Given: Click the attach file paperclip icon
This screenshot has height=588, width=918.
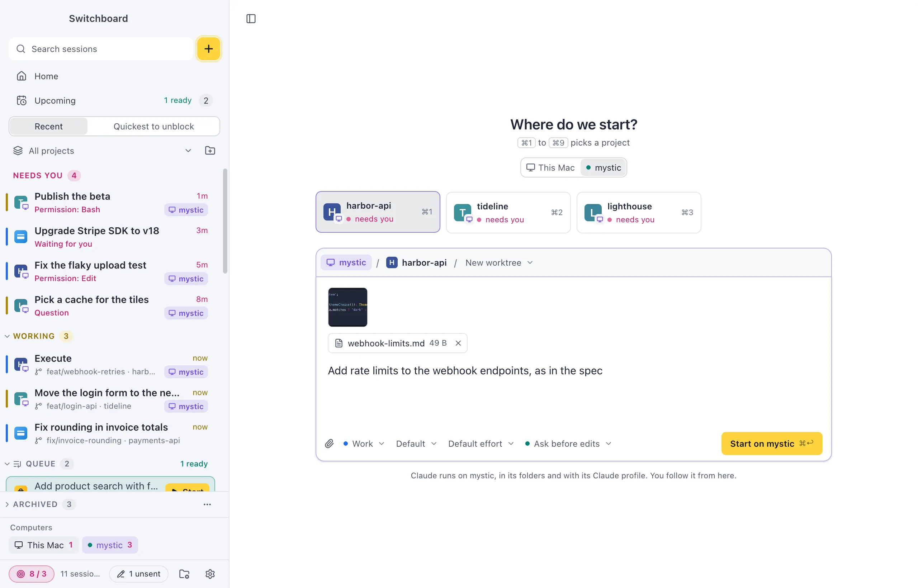Looking at the screenshot, I should tap(329, 443).
